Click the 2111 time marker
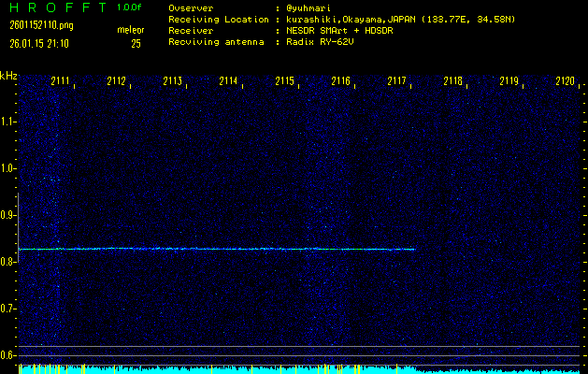588x374 pixels. (60, 81)
